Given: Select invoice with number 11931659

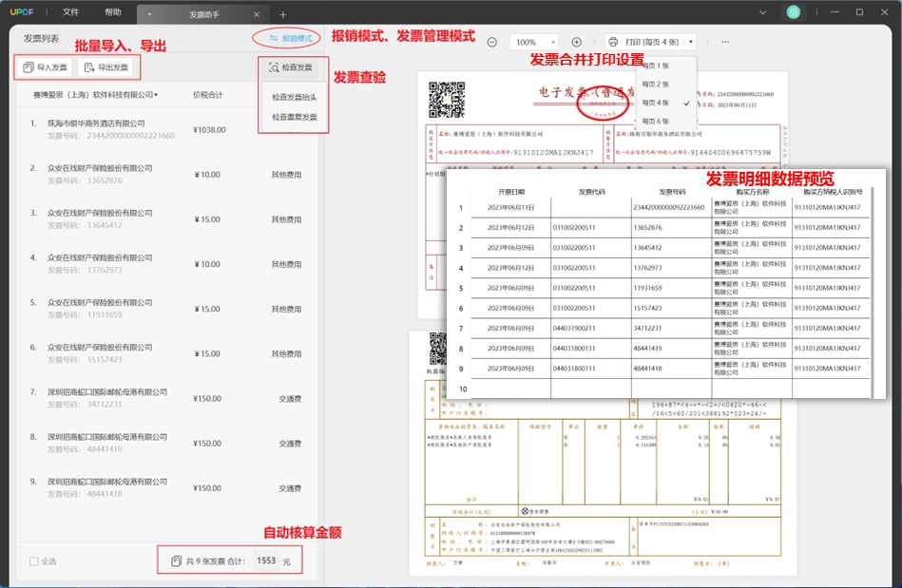Looking at the screenshot, I should tap(165, 309).
